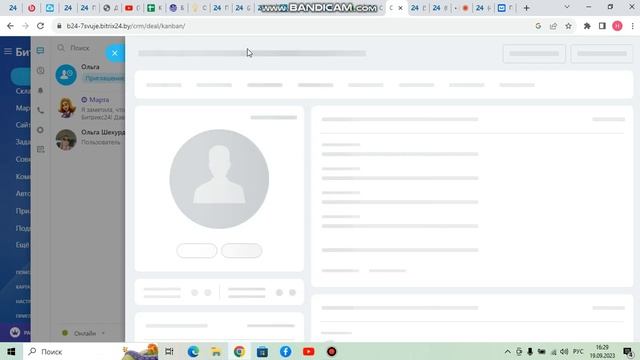Share this page via address bar icon
The width and height of the screenshot is (640, 360).
pyautogui.click(x=553, y=26)
